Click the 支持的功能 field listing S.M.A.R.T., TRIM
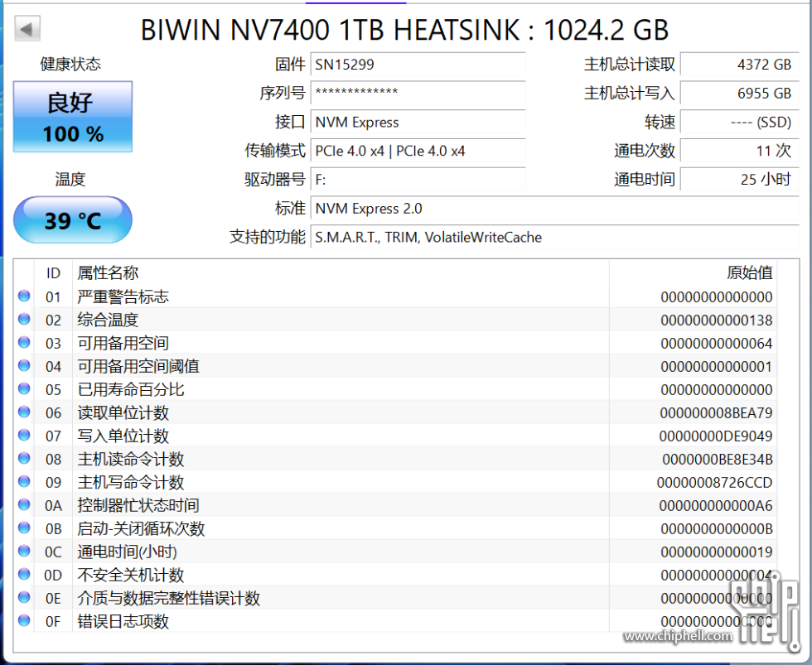This screenshot has width=812, height=665. (x=554, y=237)
